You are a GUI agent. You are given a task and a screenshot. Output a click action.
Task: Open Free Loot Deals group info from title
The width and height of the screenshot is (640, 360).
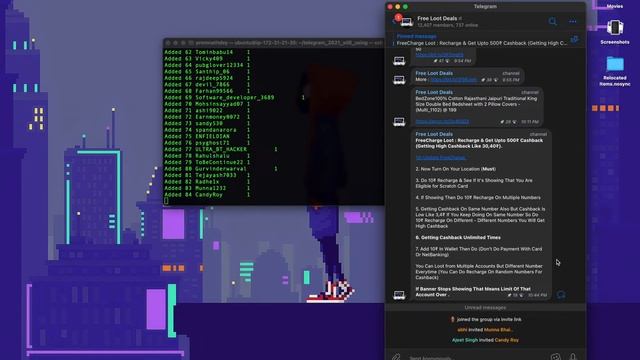click(x=437, y=18)
